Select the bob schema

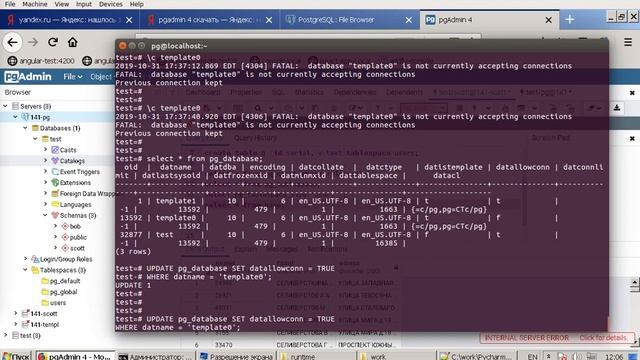point(75,227)
